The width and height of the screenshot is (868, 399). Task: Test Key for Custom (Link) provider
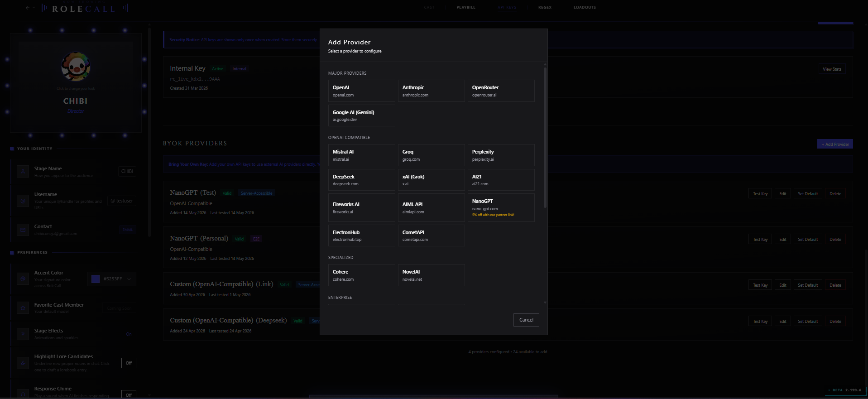click(760, 285)
